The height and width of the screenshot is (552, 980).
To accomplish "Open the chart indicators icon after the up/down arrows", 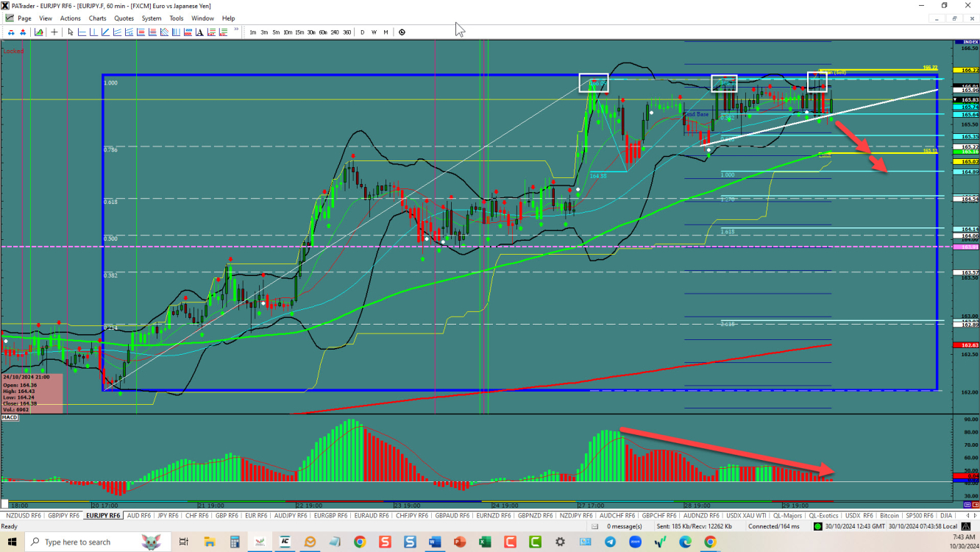I will (38, 32).
